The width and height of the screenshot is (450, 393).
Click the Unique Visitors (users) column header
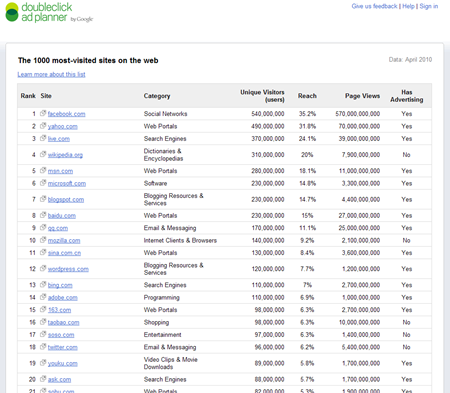(262, 96)
